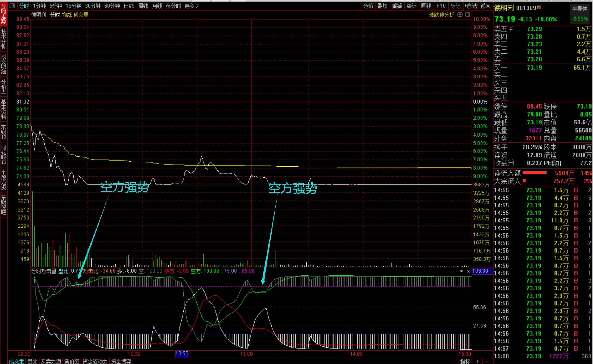Expand 更多 time period options
The height and width of the screenshot is (364, 593).
click(x=191, y=6)
